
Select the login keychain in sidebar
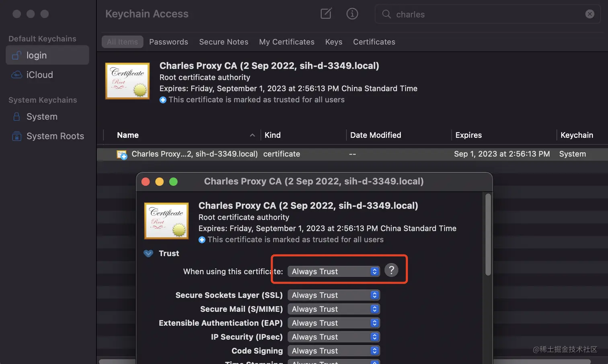coord(47,55)
